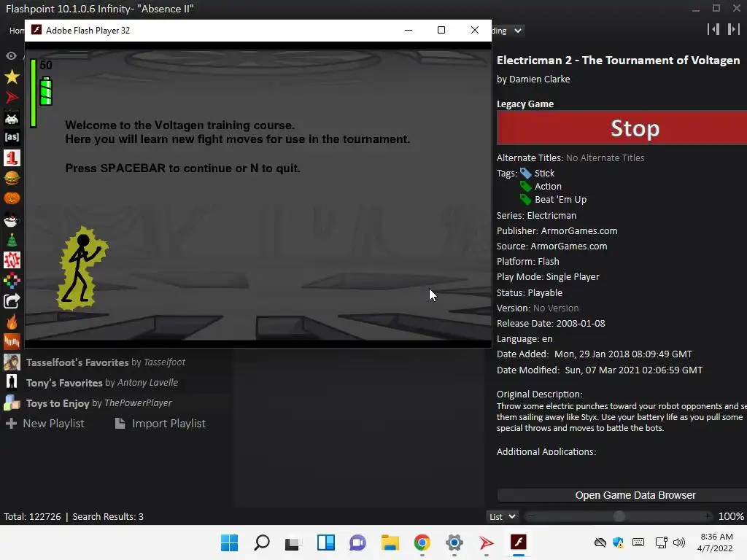
Task: Click the Status: Playable text
Action: tap(530, 293)
